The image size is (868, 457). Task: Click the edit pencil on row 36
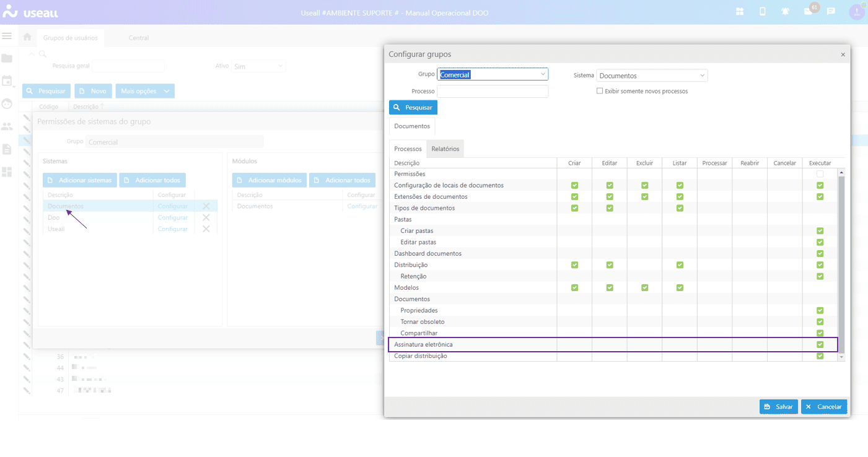click(27, 357)
